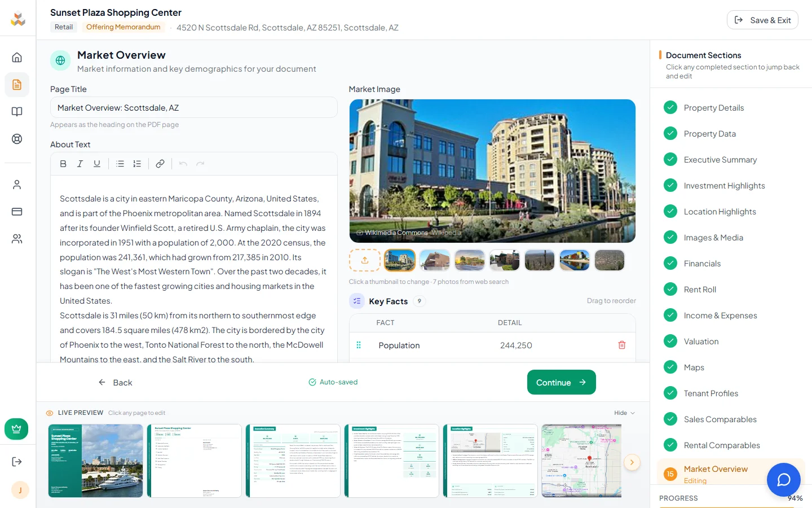This screenshot has height=508, width=812.
Task: Open the library/book section in sidebar
Action: coord(17,111)
